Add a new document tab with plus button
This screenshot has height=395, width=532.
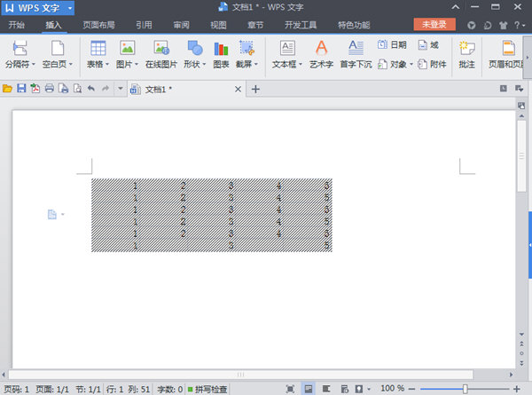click(x=256, y=90)
